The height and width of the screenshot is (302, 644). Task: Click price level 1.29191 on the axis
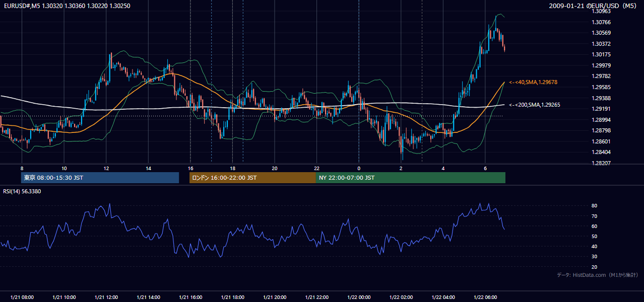coord(601,109)
